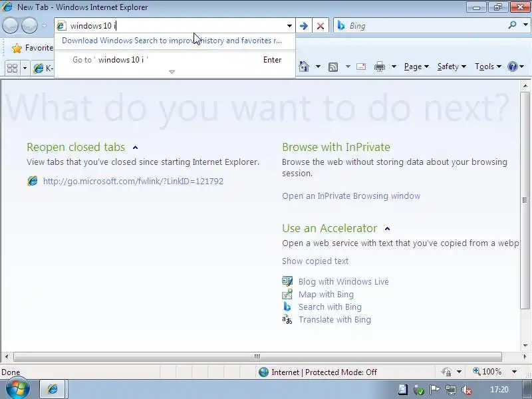Viewport: 532px width, 399px height.
Task: Open Quick Tabs grid icon
Action: click(13, 68)
